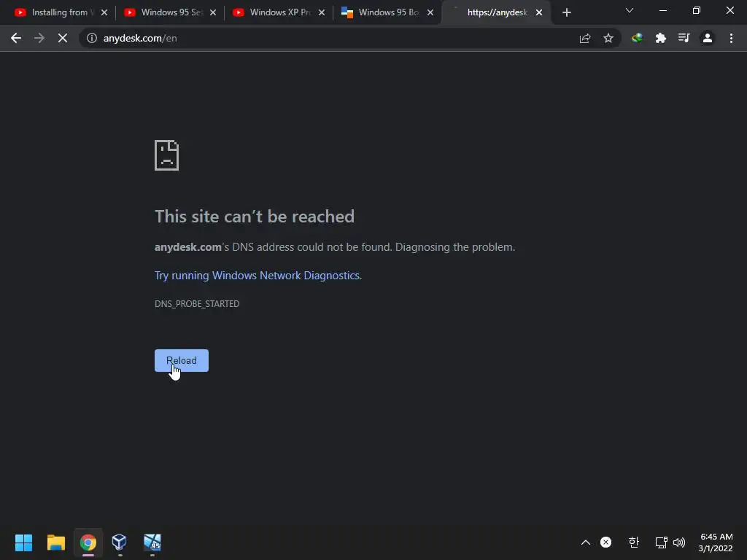Switch to Windows 95 Set tab
The height and width of the screenshot is (560, 747).
[171, 12]
